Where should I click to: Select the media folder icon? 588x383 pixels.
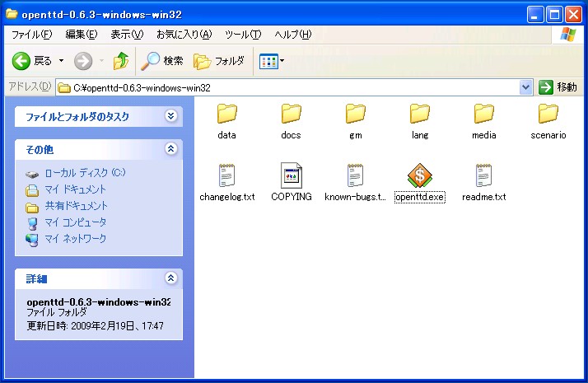point(483,114)
